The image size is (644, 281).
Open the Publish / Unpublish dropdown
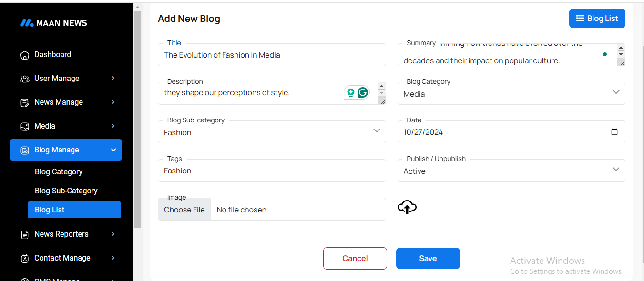511,171
